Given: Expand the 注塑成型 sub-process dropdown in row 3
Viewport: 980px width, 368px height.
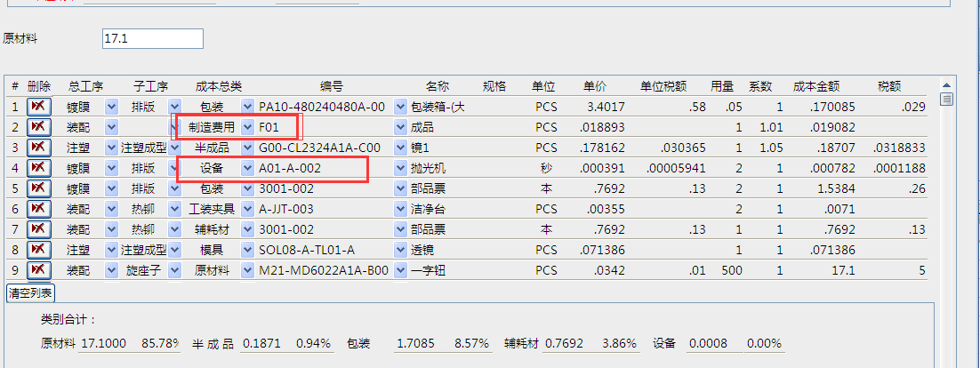Looking at the screenshot, I should click(174, 148).
